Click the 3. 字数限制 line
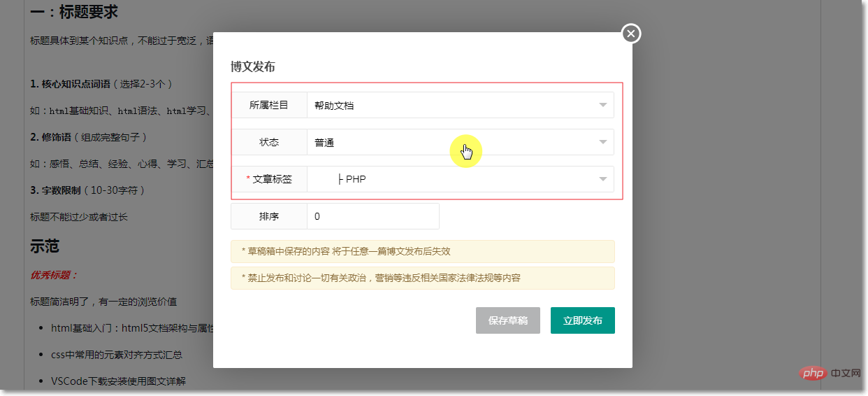 click(87, 190)
